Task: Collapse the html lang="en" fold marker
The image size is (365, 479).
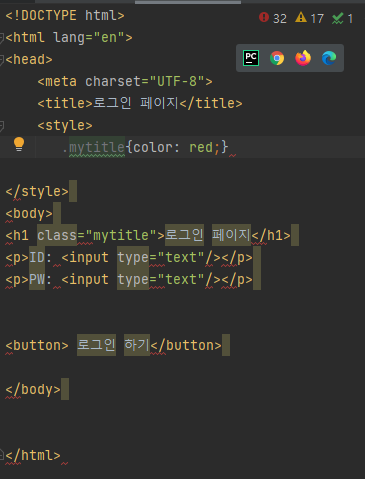Action: point(2,38)
